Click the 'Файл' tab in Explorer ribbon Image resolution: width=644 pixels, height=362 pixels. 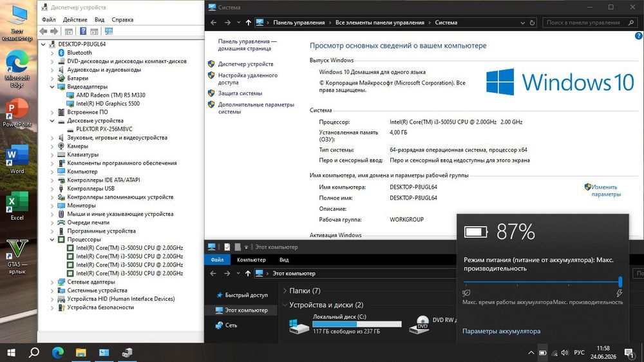[217, 260]
